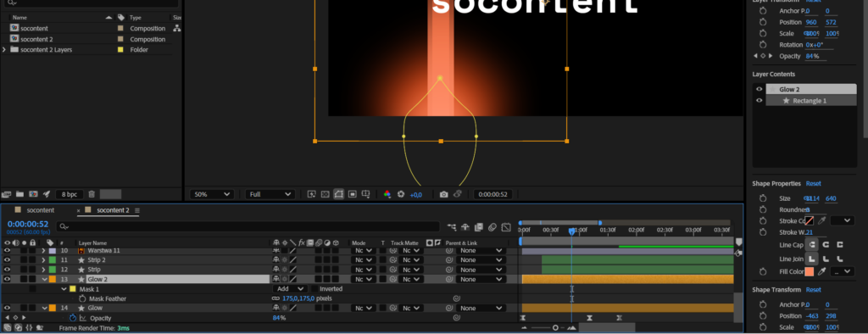
Task: Toggle the Opacity stopwatch in timeline
Action: 73,318
